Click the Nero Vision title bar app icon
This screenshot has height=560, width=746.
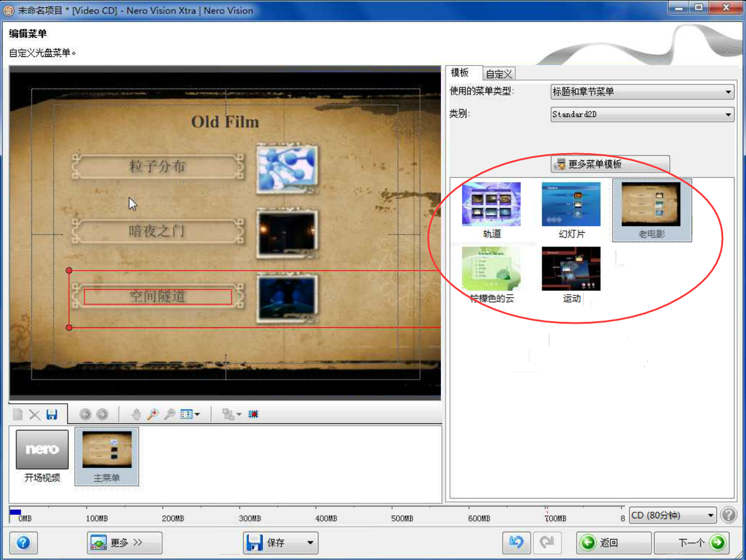pos(9,10)
